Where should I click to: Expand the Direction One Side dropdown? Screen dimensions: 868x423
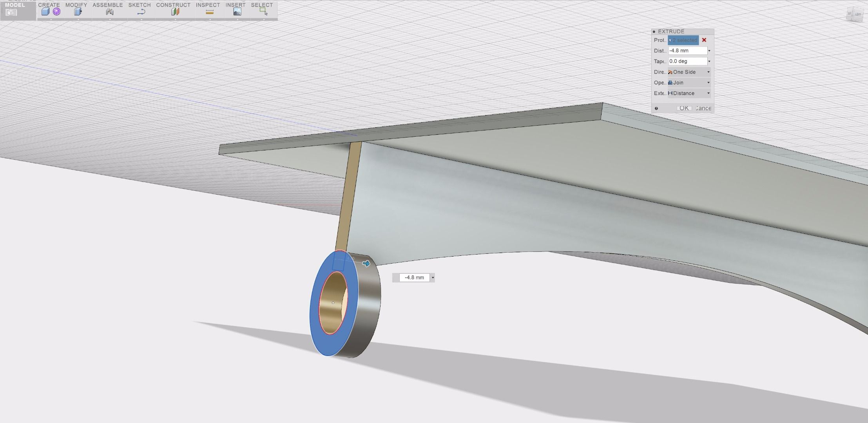(x=709, y=72)
